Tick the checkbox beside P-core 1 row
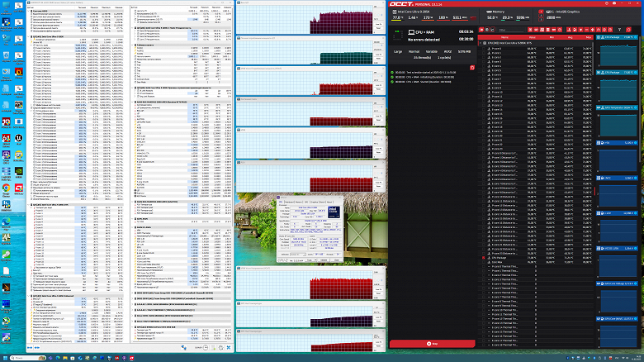 [484, 55]
